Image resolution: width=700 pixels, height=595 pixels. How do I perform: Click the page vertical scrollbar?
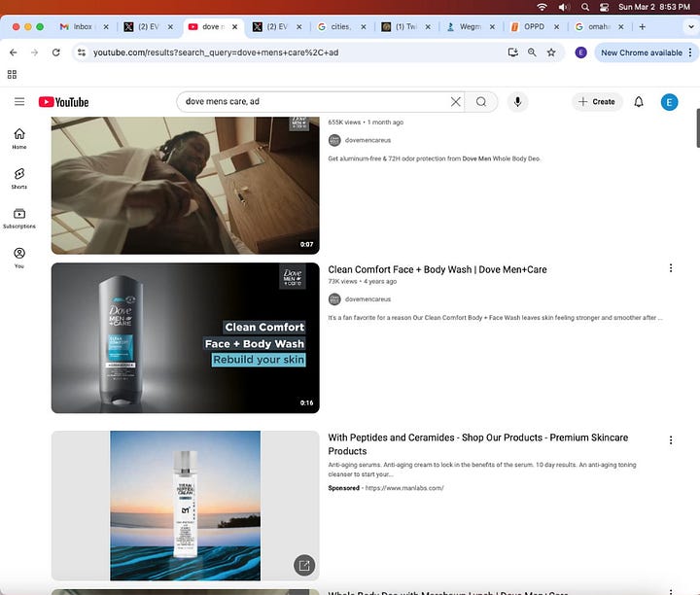(698, 127)
